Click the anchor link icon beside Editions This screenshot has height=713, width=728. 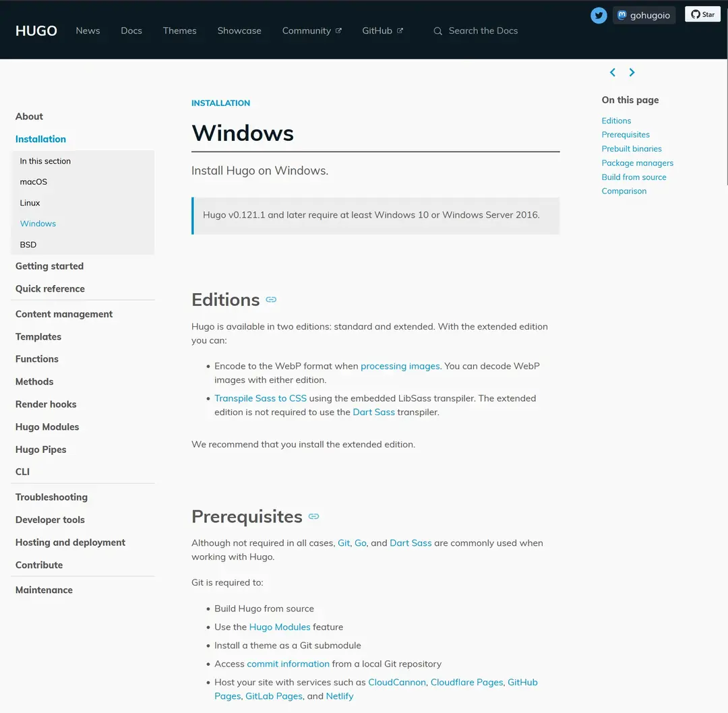[x=271, y=300]
